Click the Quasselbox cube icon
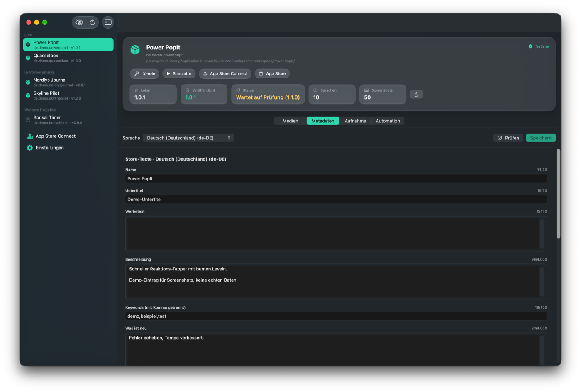This screenshot has height=392, width=581. coord(28,58)
